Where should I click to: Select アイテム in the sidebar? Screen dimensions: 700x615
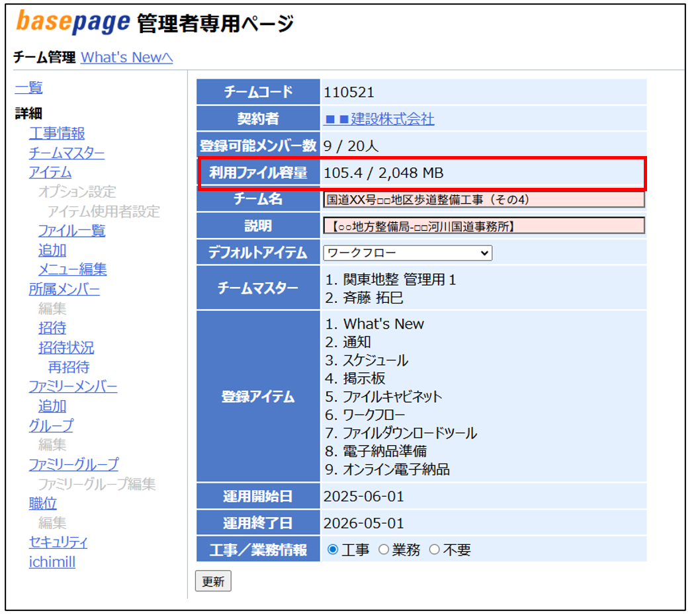coord(50,173)
